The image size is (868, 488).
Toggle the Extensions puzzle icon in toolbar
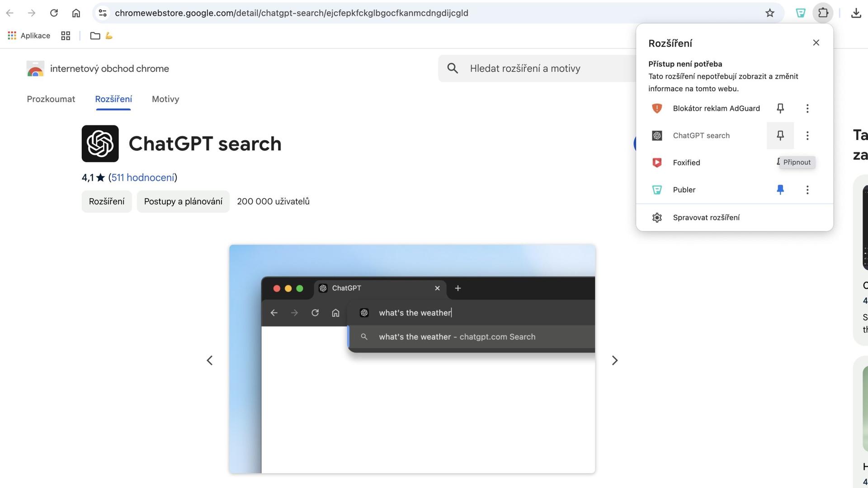823,13
